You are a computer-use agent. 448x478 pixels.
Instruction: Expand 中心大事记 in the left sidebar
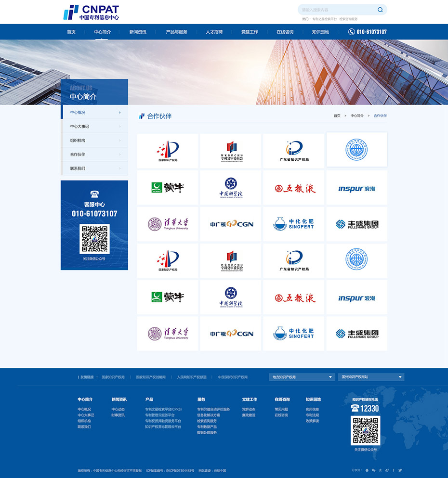94,127
